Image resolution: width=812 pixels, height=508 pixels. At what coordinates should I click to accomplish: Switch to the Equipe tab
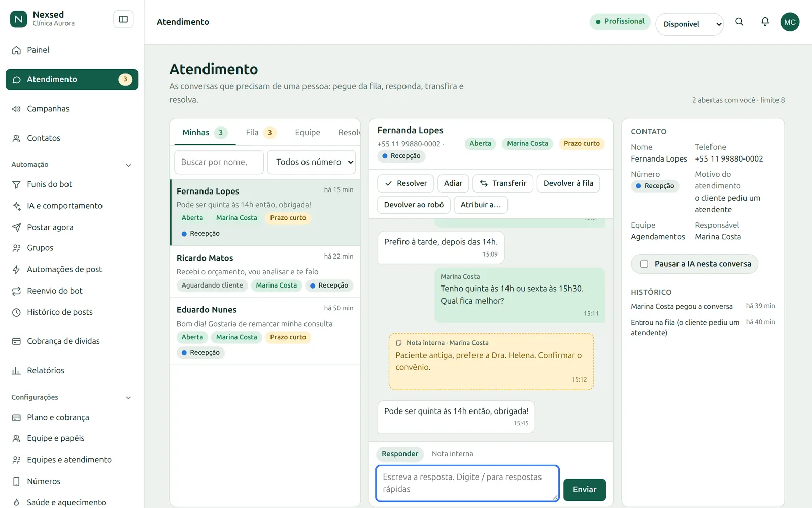(308, 133)
